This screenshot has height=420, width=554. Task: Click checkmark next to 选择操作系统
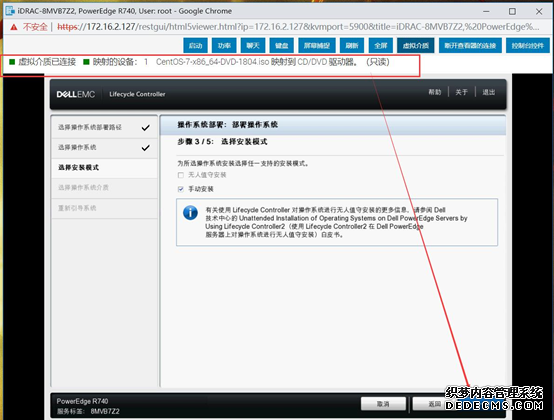coord(146,148)
